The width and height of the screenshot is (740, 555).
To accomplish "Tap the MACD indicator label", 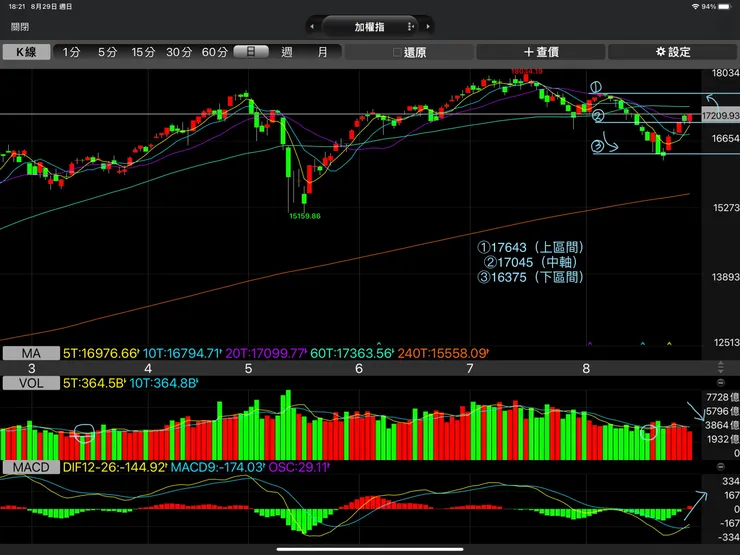I will pyautogui.click(x=31, y=467).
